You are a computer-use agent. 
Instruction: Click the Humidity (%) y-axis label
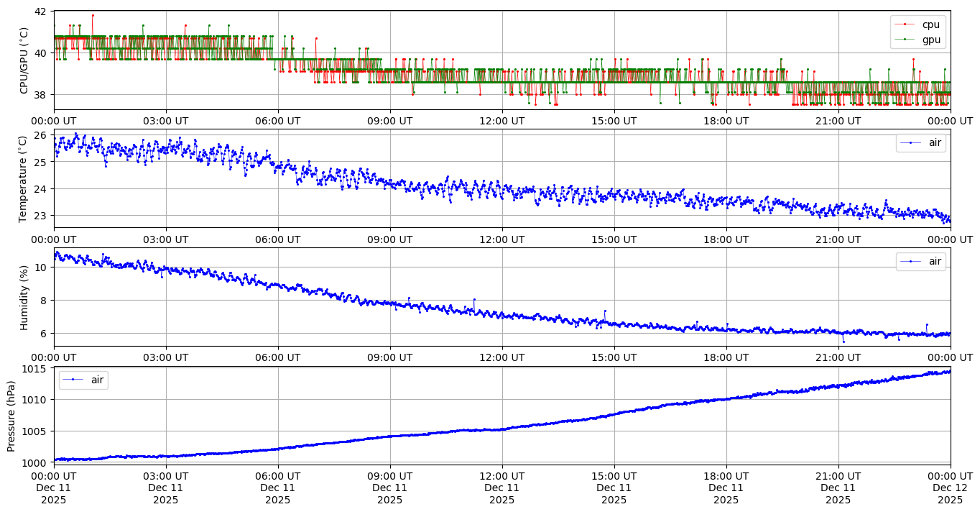tap(24, 297)
